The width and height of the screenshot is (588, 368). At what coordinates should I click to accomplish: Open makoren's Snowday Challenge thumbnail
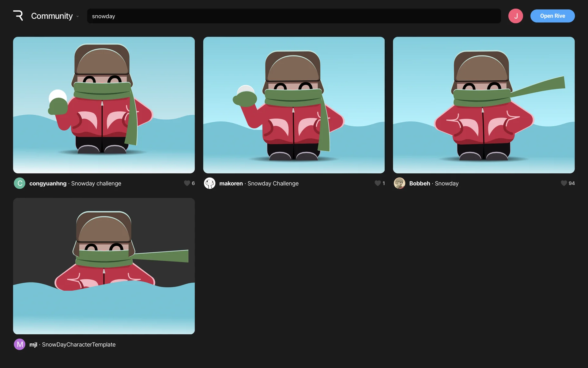[x=294, y=105]
